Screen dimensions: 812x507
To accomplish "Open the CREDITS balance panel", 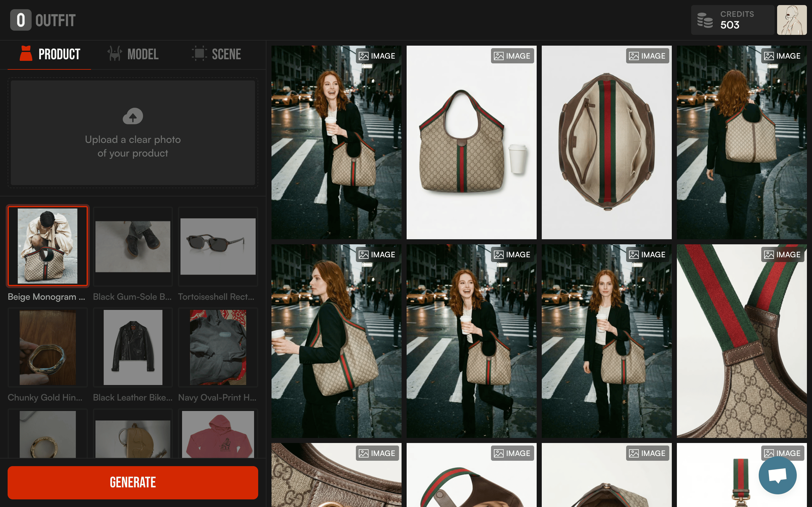I will [732, 20].
